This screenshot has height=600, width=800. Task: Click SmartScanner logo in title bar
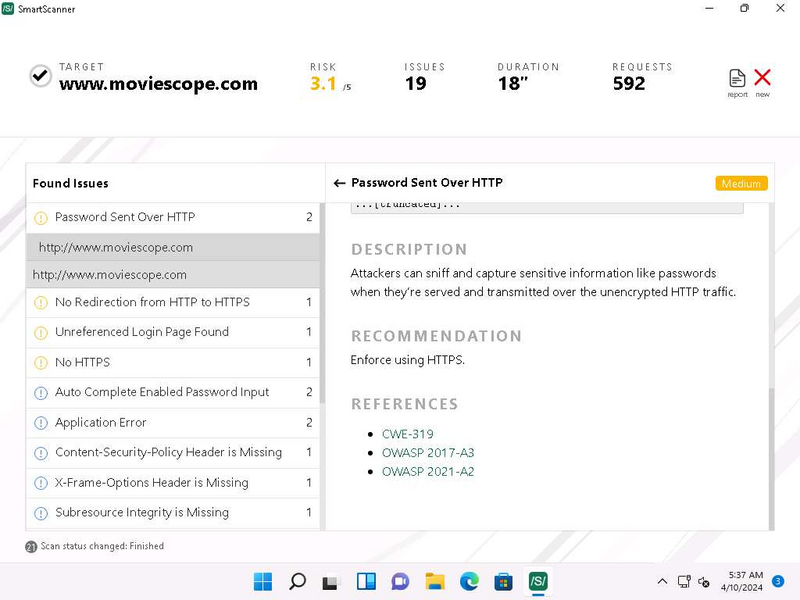pos(8,8)
